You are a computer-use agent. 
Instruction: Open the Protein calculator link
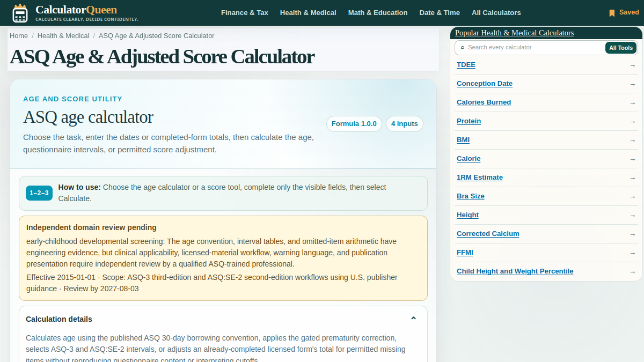click(x=469, y=121)
